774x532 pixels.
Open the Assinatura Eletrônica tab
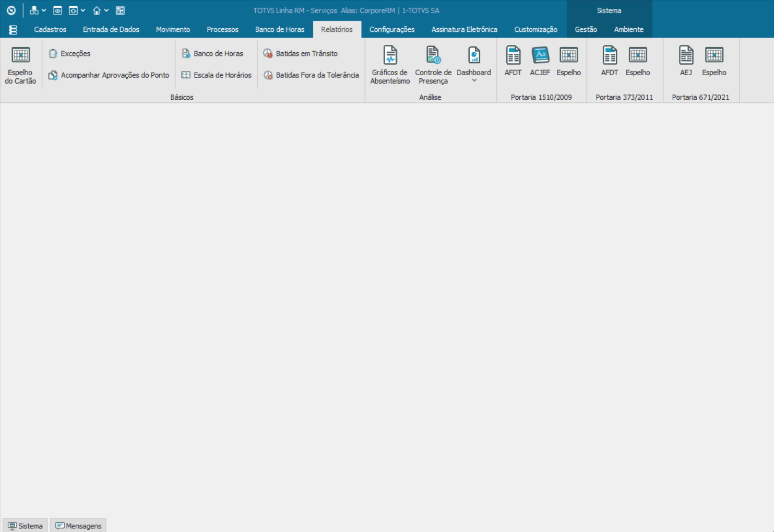pyautogui.click(x=465, y=30)
